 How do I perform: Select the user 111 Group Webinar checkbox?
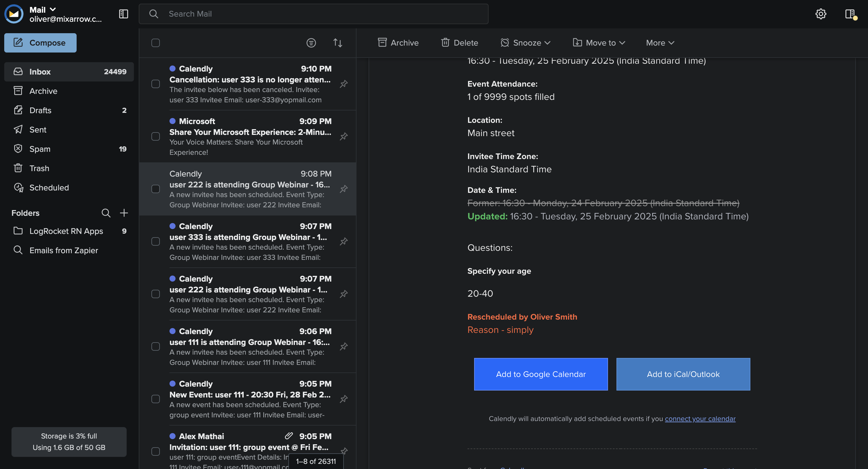point(155,346)
